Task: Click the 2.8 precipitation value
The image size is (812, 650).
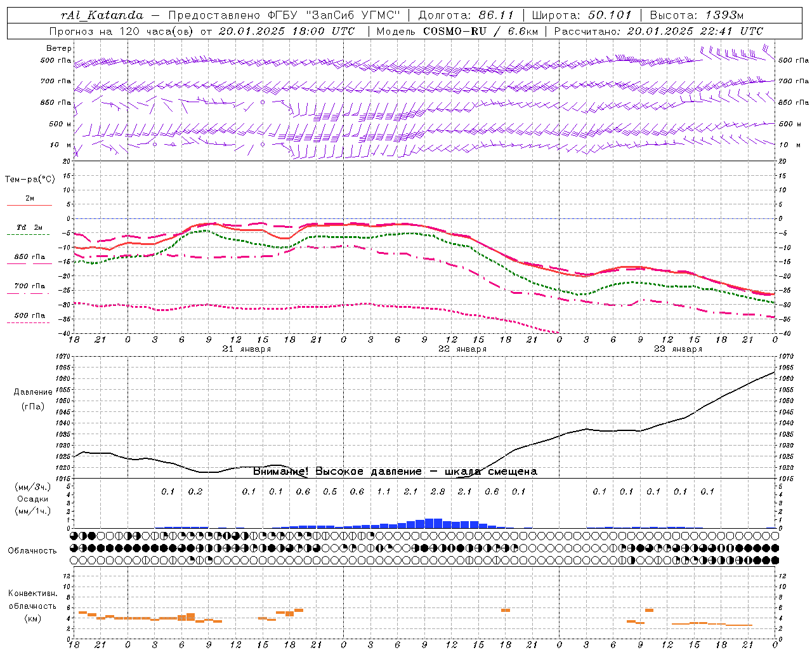Action: [438, 492]
